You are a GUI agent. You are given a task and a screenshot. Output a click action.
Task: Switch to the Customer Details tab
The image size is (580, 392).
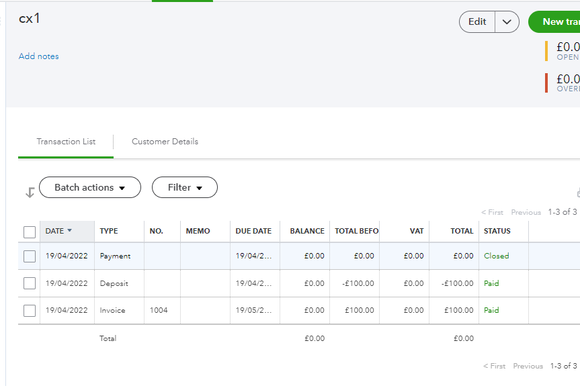(165, 142)
